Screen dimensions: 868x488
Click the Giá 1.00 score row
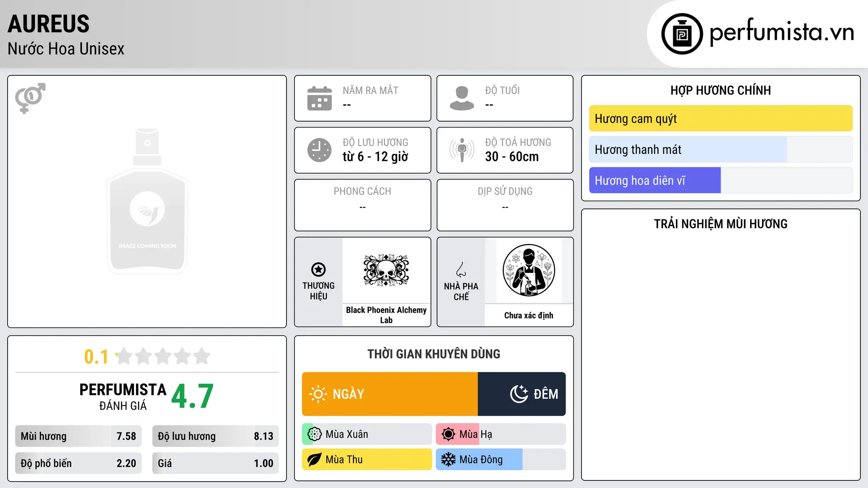point(215,463)
